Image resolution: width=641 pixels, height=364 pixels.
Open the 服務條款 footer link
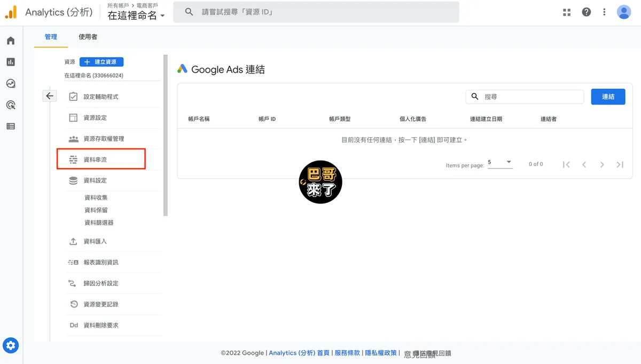347,353
